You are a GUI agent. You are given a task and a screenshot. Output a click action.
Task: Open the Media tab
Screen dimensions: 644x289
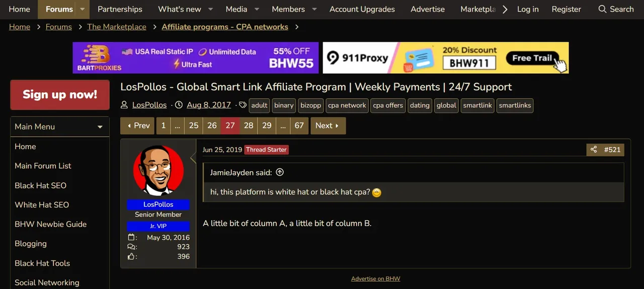[236, 9]
